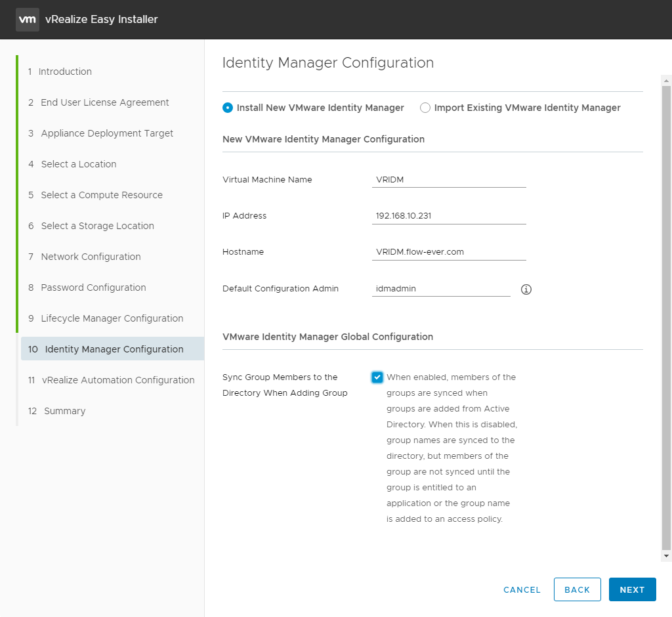Viewport: 672px width, 617px height.
Task: Open step 8 Password Configuration
Action: click(x=87, y=287)
